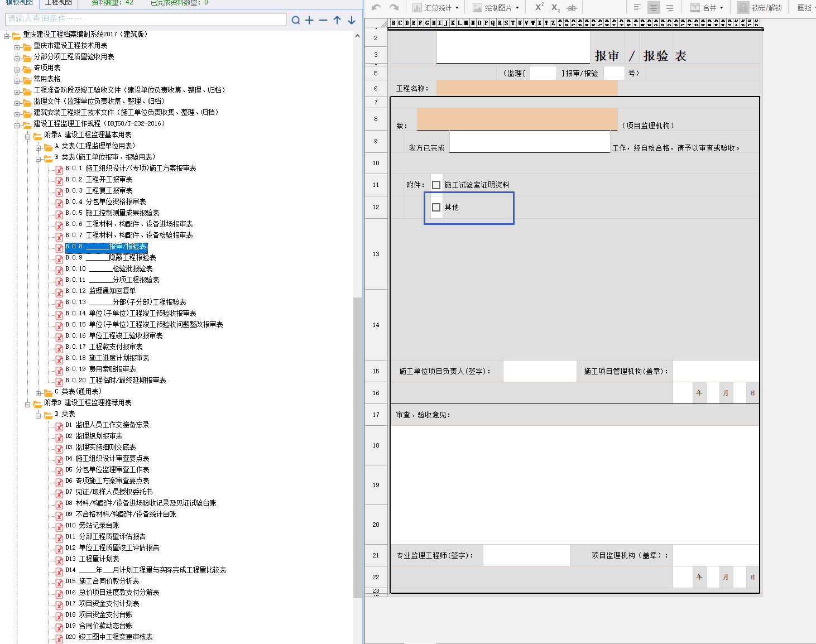This screenshot has height=644, width=816.
Task: Select B.0.12 监理通知回复单
Action: [100, 291]
